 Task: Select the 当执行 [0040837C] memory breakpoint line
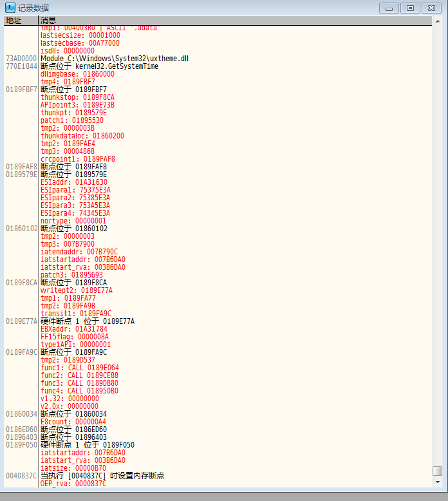tap(102, 476)
